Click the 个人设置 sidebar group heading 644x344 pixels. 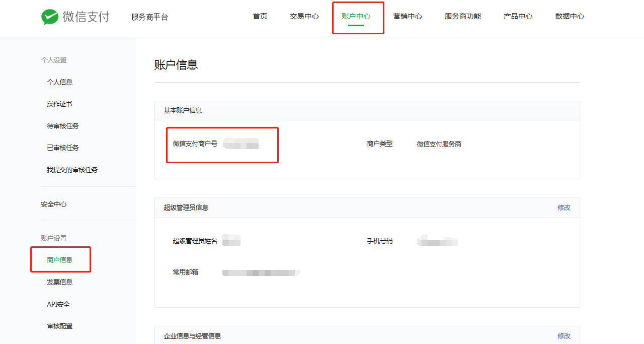tap(54, 60)
